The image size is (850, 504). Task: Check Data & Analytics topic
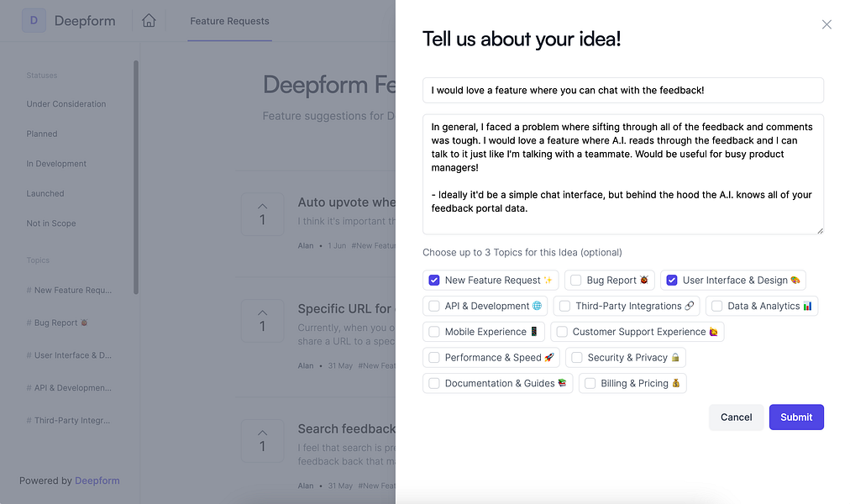click(x=716, y=307)
